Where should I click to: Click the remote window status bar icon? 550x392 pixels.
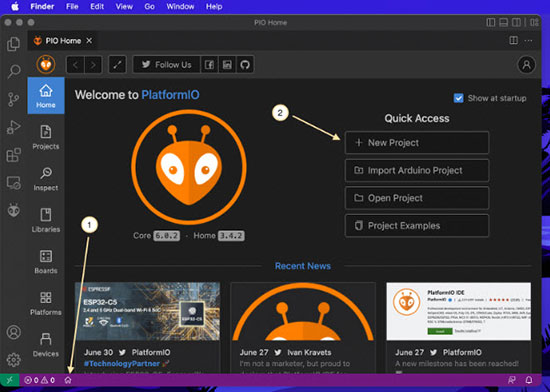9,380
